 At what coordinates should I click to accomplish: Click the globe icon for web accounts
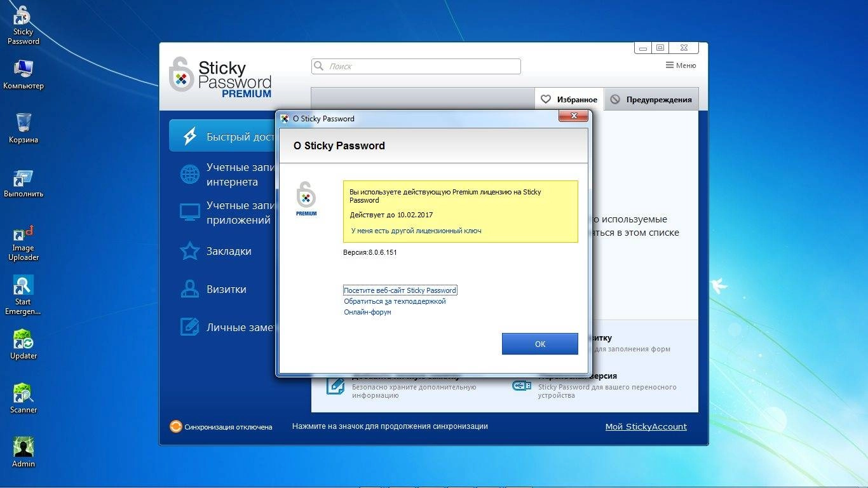click(x=190, y=174)
